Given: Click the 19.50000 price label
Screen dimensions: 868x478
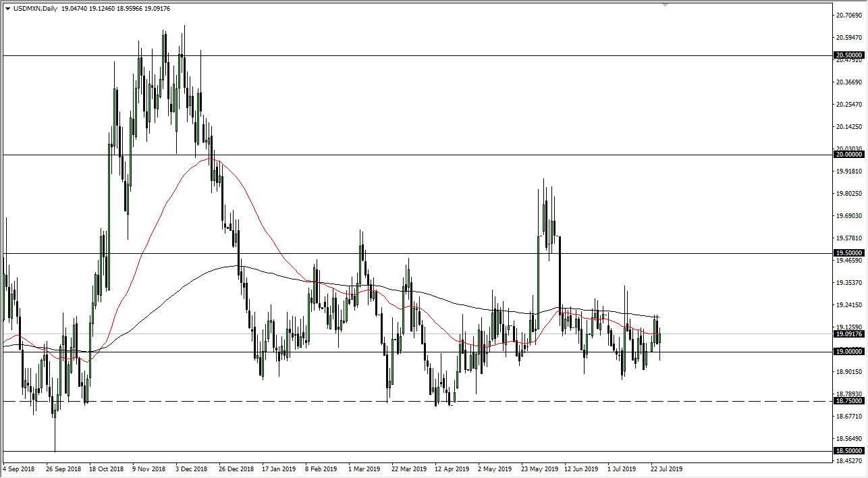Looking at the screenshot, I should (x=848, y=253).
